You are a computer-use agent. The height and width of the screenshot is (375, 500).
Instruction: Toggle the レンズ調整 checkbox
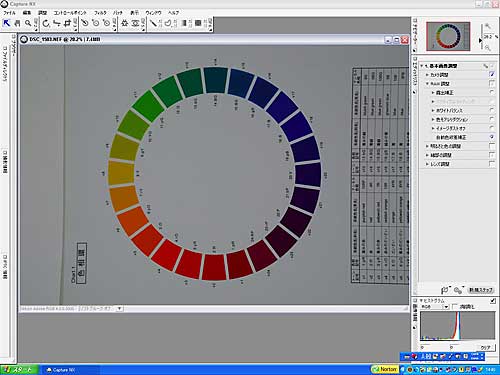pos(492,164)
